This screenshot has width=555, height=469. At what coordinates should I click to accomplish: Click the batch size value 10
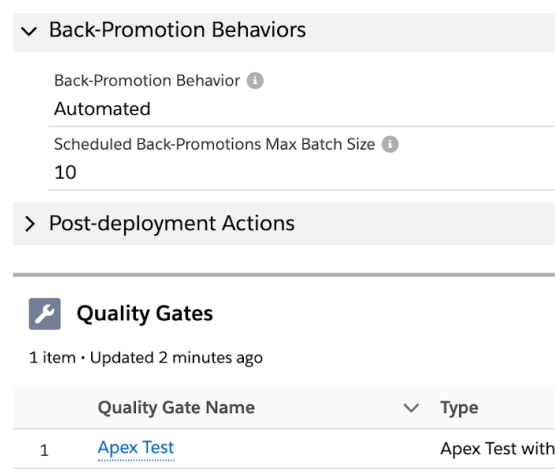[x=65, y=172]
